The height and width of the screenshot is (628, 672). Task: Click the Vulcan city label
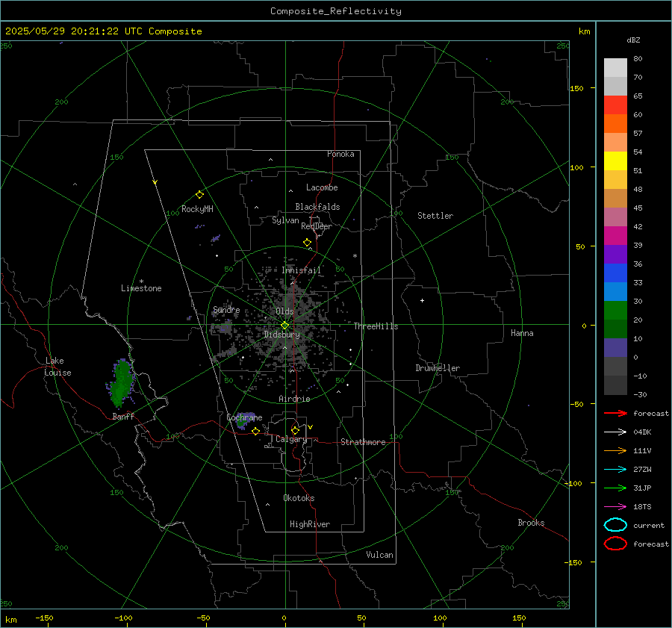(379, 555)
